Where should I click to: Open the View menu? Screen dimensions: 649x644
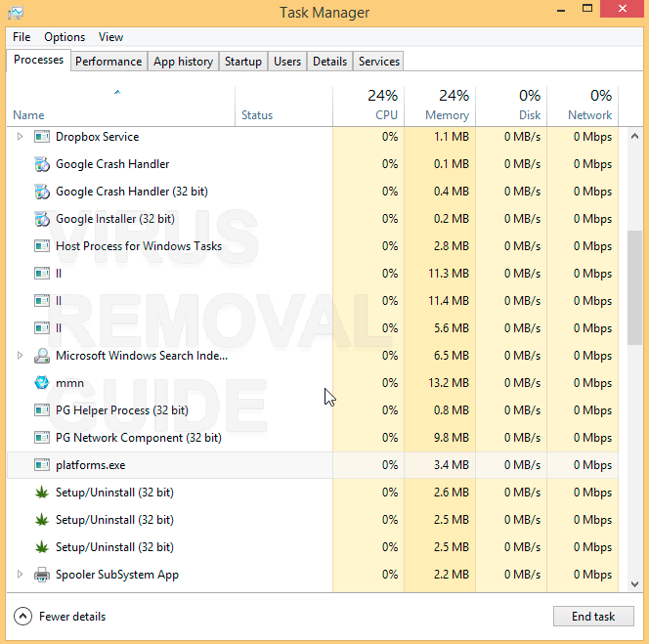coord(110,37)
